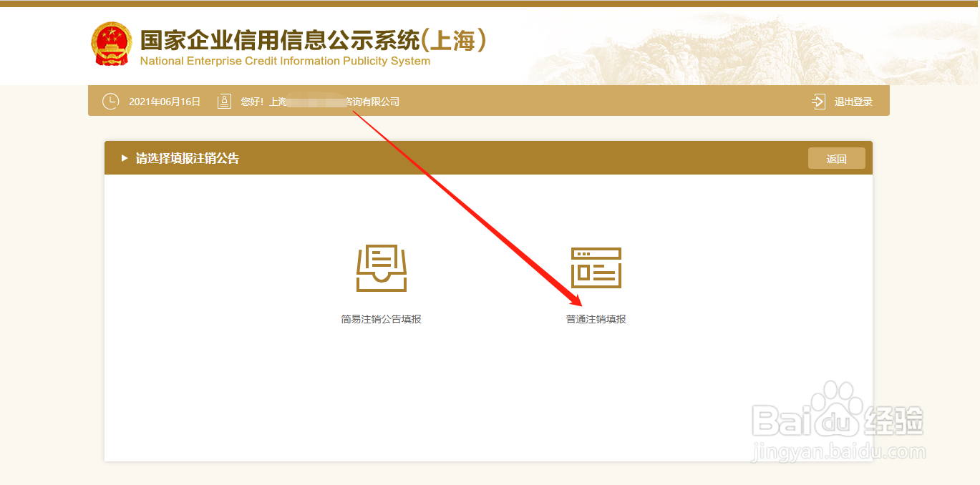The image size is (980, 485).
Task: Click the date 2021年06月16日
Action: (163, 101)
